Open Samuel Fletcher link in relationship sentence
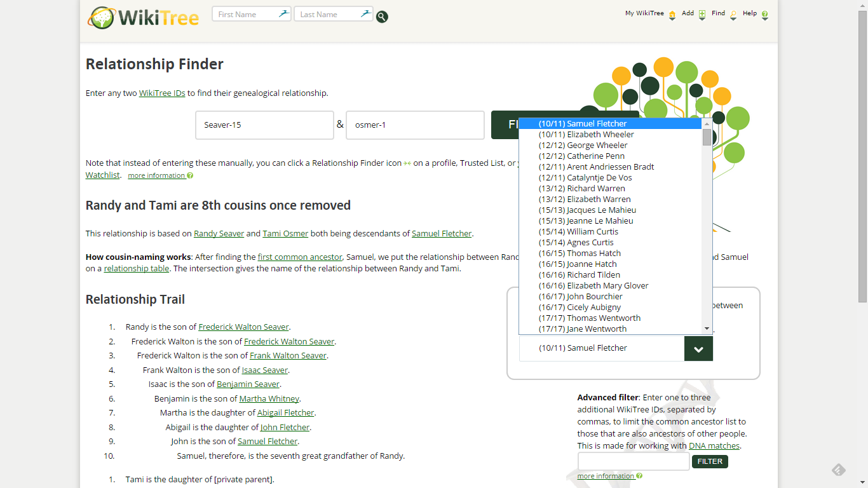This screenshot has height=488, width=868. click(442, 233)
